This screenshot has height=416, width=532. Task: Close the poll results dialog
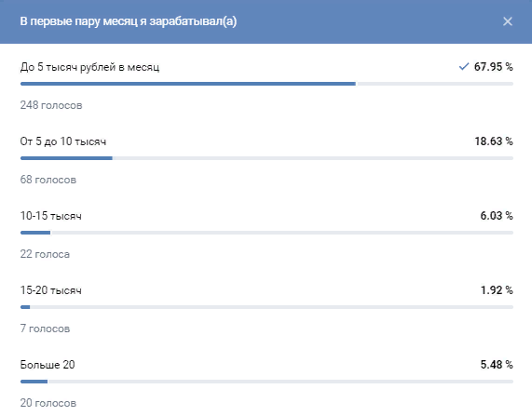point(507,21)
